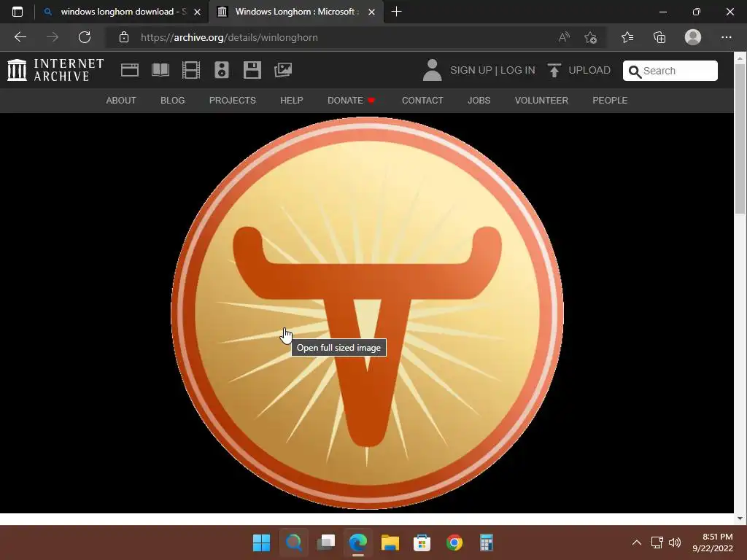Viewport: 747px width, 560px height.
Task: Open the BLOG menu item
Action: [x=172, y=101]
